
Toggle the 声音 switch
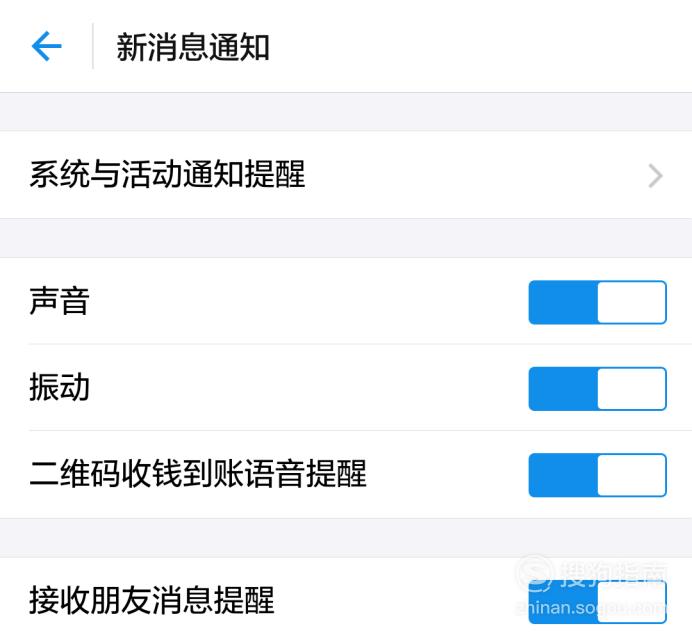pos(598,302)
